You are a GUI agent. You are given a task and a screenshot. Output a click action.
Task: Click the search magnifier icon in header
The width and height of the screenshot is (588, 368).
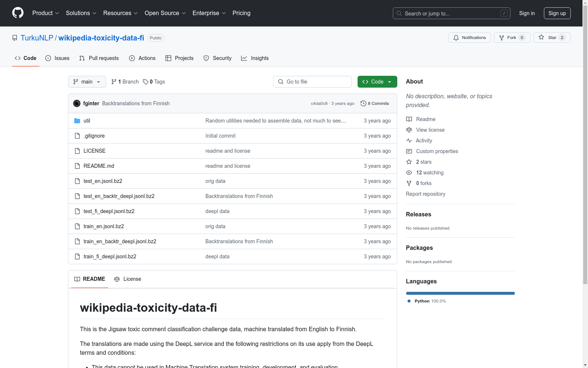[399, 13]
